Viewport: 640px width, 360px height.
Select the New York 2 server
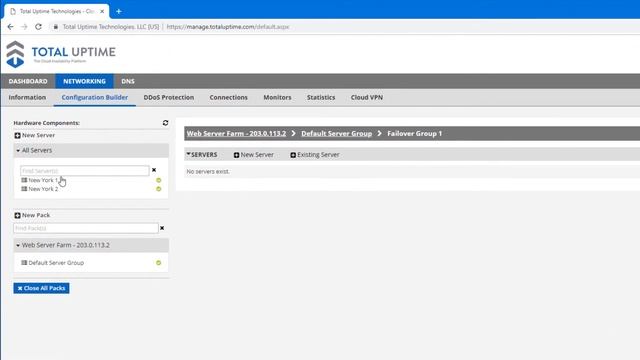pos(43,189)
